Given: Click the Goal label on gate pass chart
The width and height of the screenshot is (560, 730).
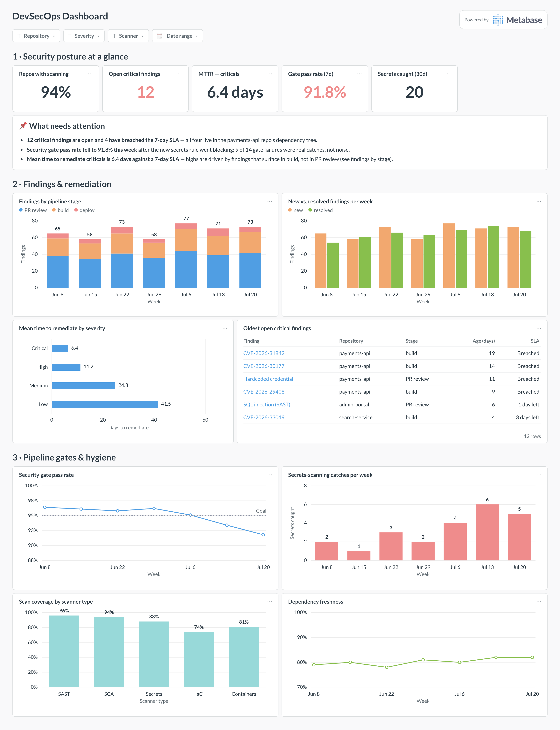Looking at the screenshot, I should click(261, 511).
